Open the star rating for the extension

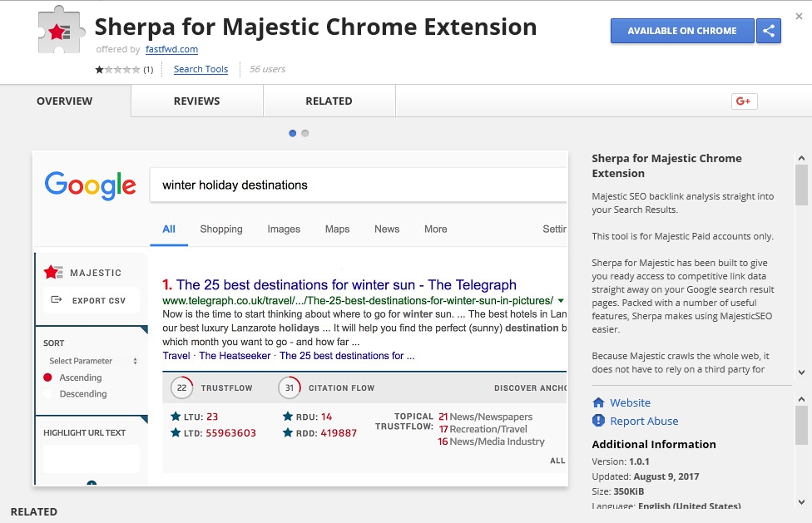[117, 69]
